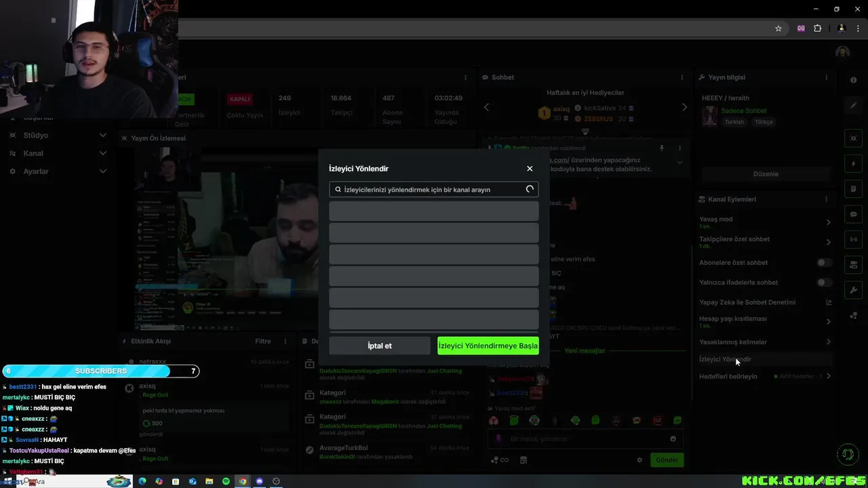Click broadcast signal icon in right toolbar
Viewport: 868px width, 488px height.
[x=853, y=239]
